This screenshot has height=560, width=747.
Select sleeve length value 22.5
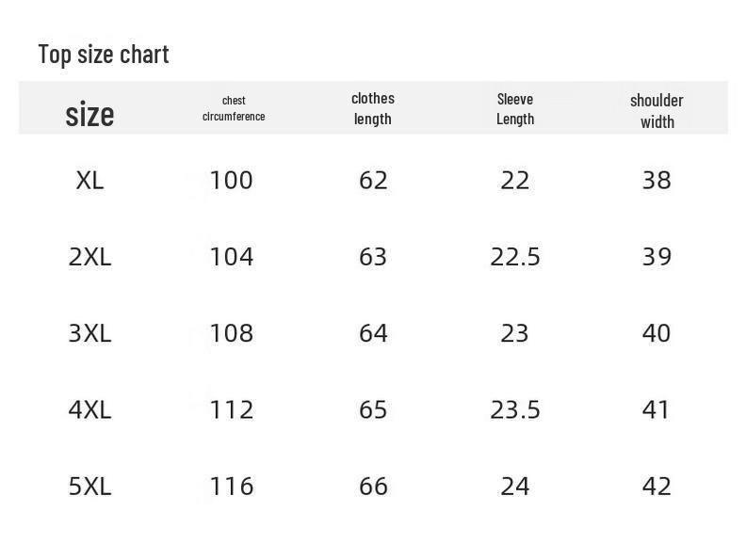pos(515,256)
